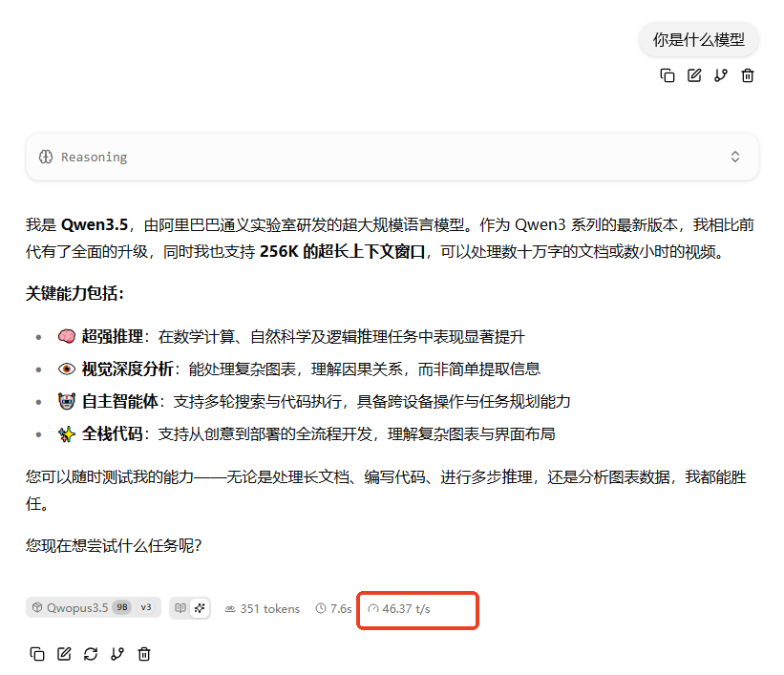Edit the assistant response with pencil icon
The height and width of the screenshot is (675, 784).
point(64,654)
